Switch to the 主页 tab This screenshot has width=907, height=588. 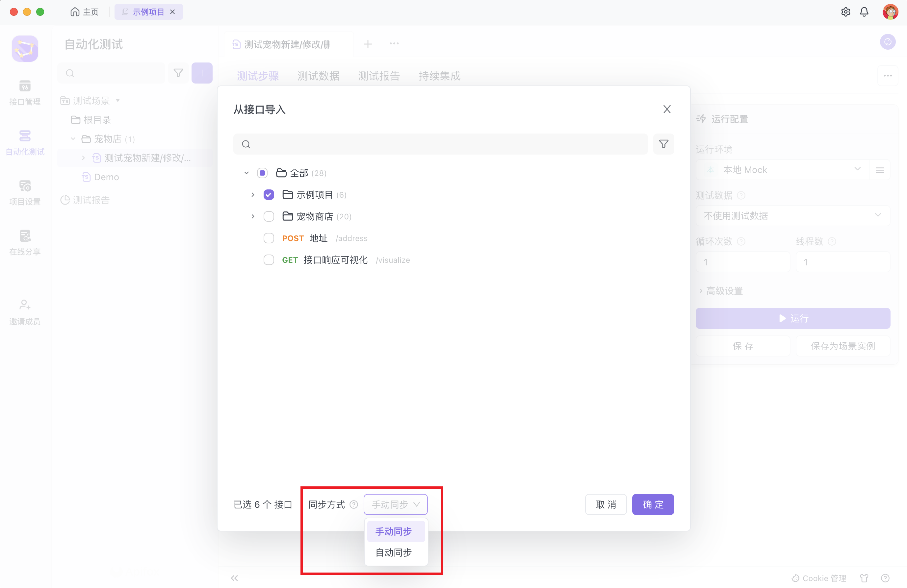pos(85,12)
